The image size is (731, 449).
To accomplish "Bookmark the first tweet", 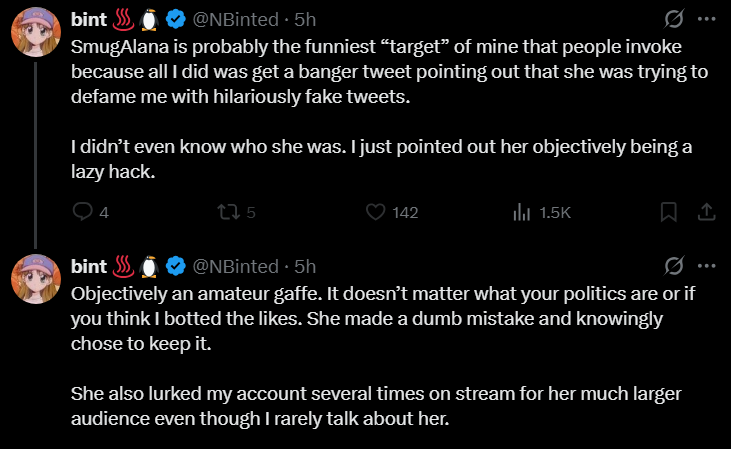I will [x=668, y=212].
